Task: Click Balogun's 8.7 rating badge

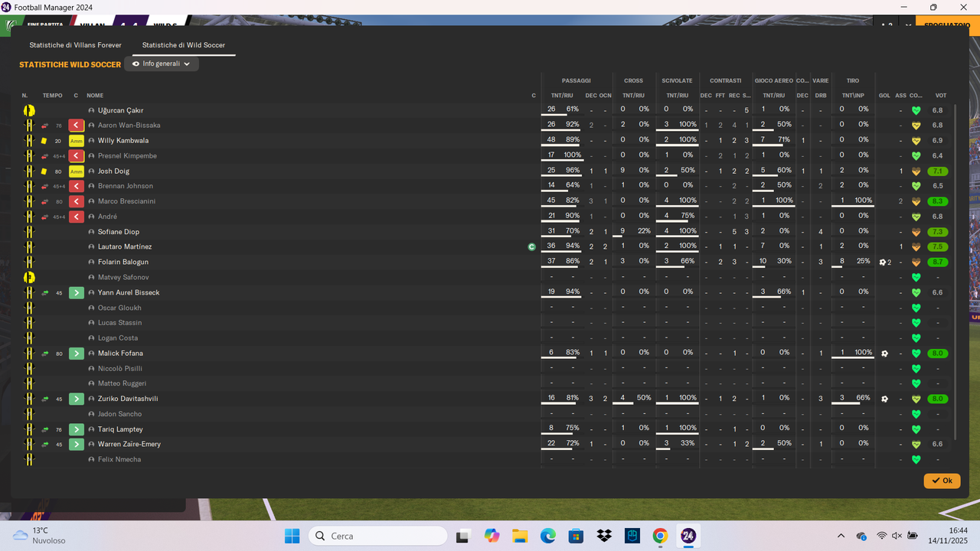Action: coord(938,262)
